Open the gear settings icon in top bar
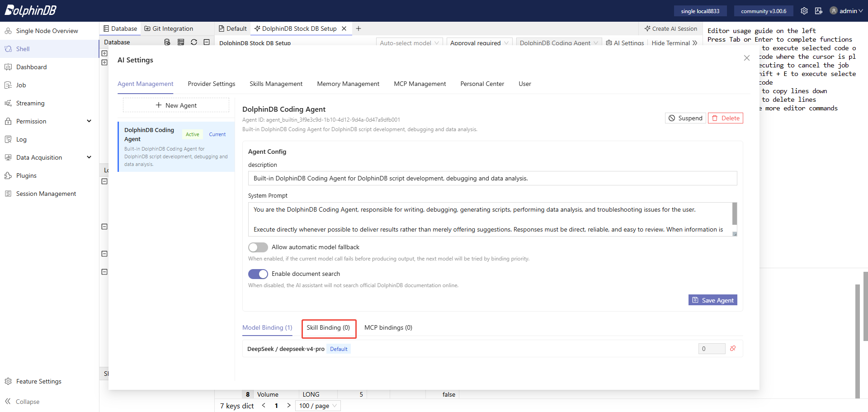Screen dimensions: 868x412 click(804, 11)
